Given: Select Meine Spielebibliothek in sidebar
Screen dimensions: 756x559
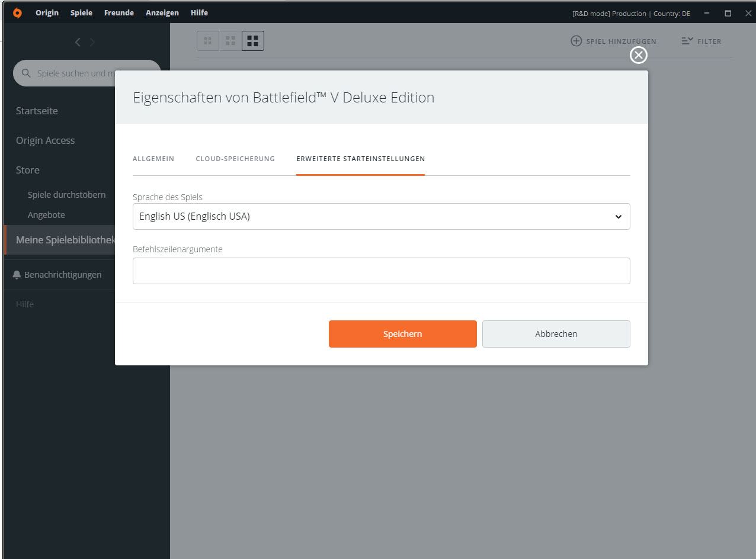Looking at the screenshot, I should [65, 240].
